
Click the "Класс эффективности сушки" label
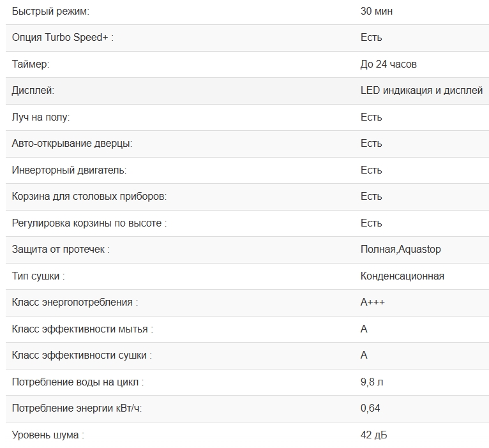[82, 355]
